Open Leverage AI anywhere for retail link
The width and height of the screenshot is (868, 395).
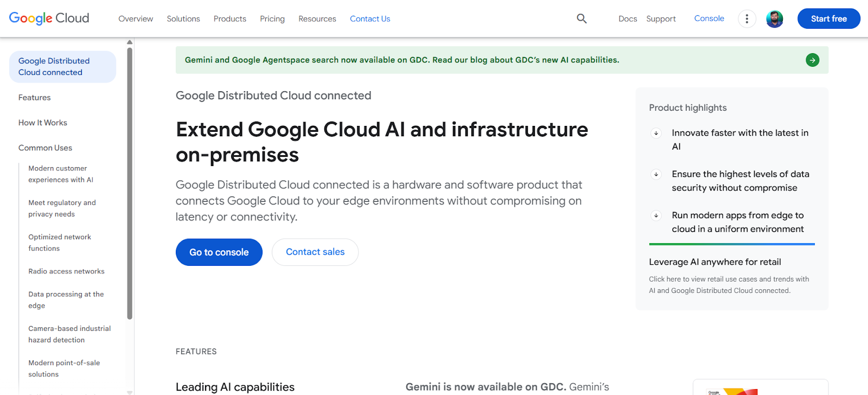(x=714, y=262)
